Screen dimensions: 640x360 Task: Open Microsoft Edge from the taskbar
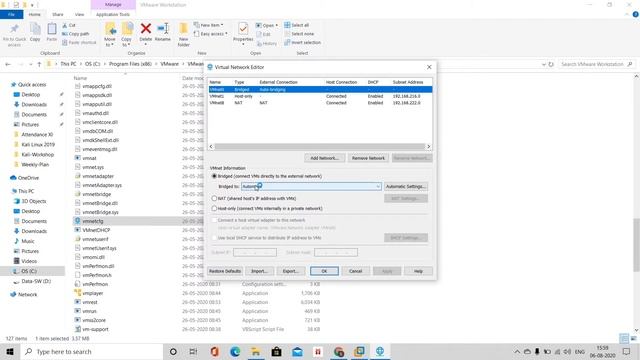pos(235,351)
